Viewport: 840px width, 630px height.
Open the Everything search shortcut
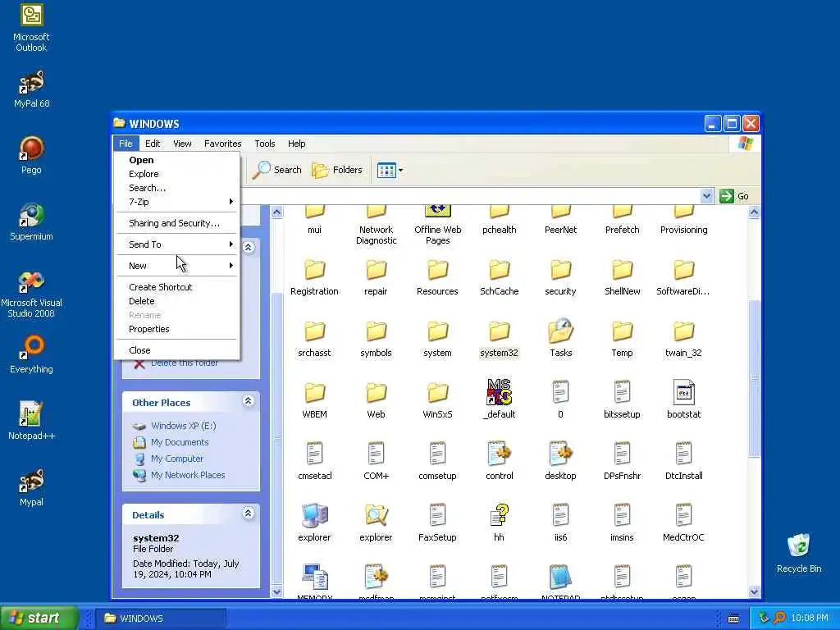pos(31,355)
